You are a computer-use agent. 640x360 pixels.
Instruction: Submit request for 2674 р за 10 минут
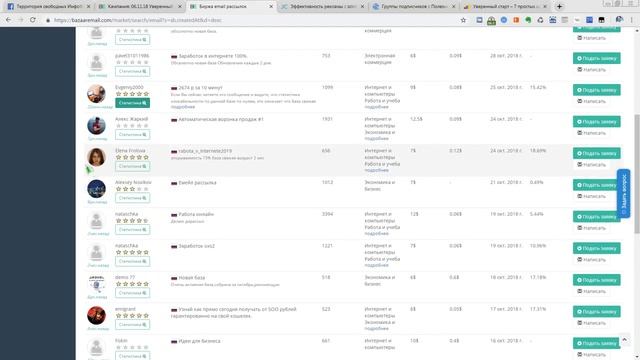pos(596,90)
